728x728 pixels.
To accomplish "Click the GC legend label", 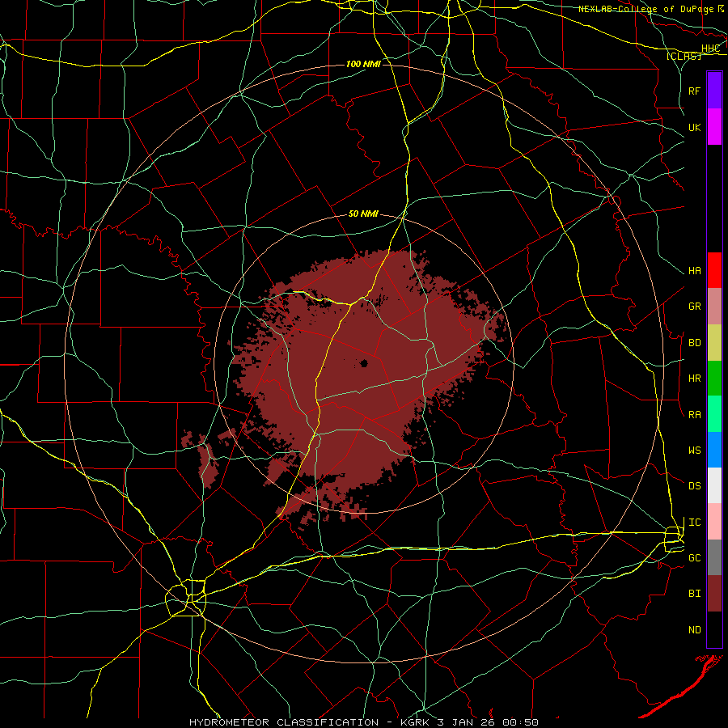I will pyautogui.click(x=695, y=557).
